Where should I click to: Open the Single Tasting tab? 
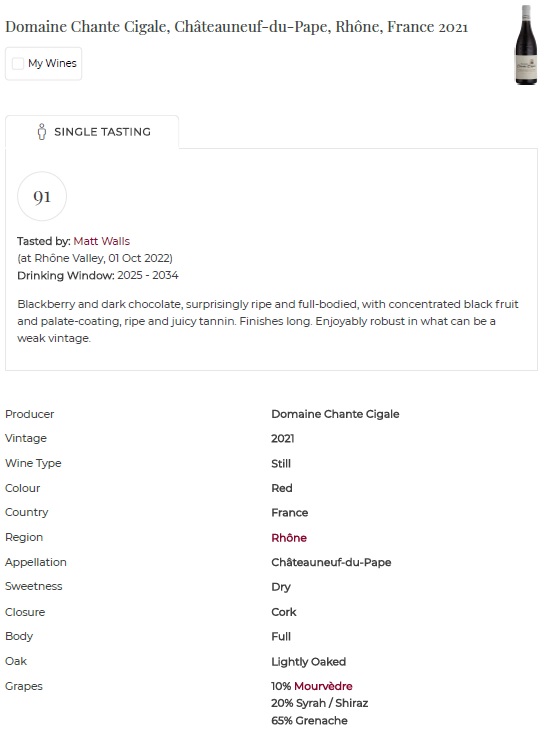point(92,132)
